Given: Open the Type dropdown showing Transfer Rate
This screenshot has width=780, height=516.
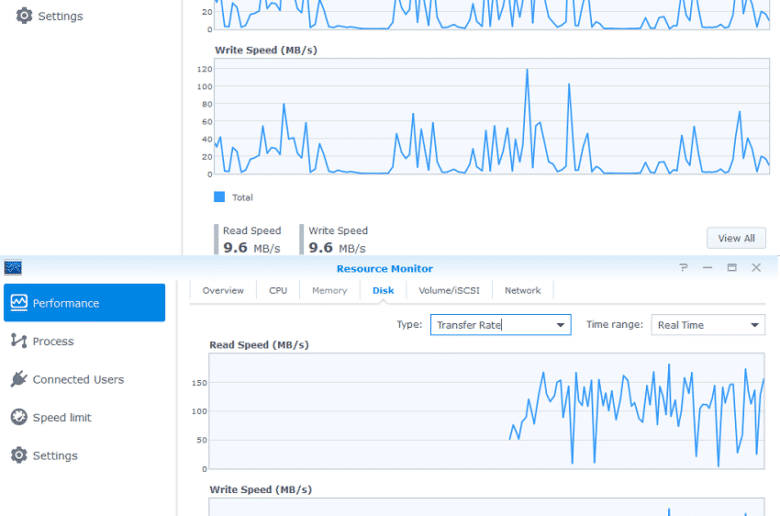Looking at the screenshot, I should (561, 325).
